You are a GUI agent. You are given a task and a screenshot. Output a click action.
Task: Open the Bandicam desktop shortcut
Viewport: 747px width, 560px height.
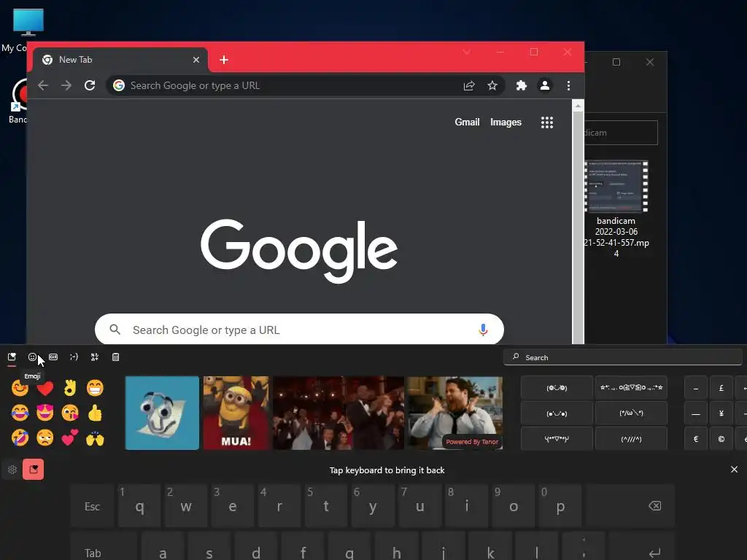pos(18,101)
